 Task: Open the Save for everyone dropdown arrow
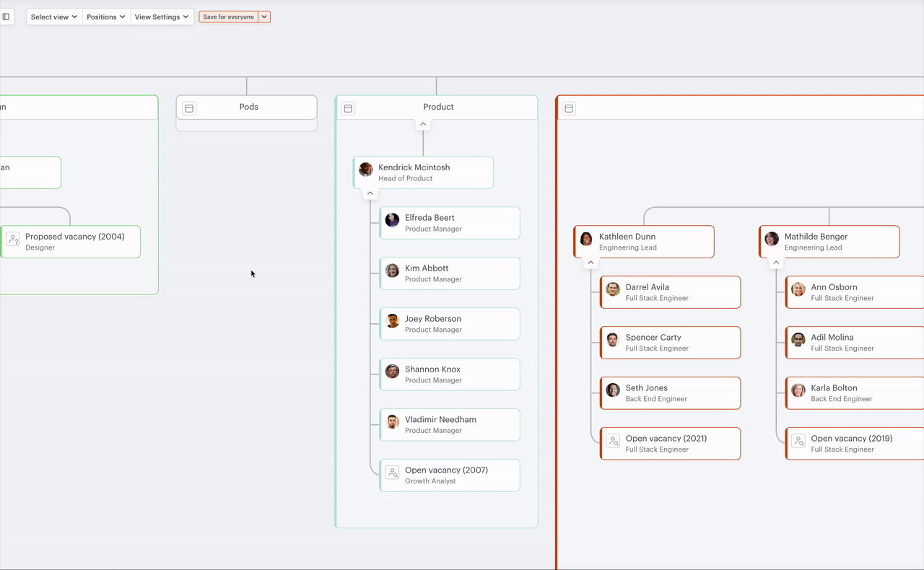click(264, 16)
